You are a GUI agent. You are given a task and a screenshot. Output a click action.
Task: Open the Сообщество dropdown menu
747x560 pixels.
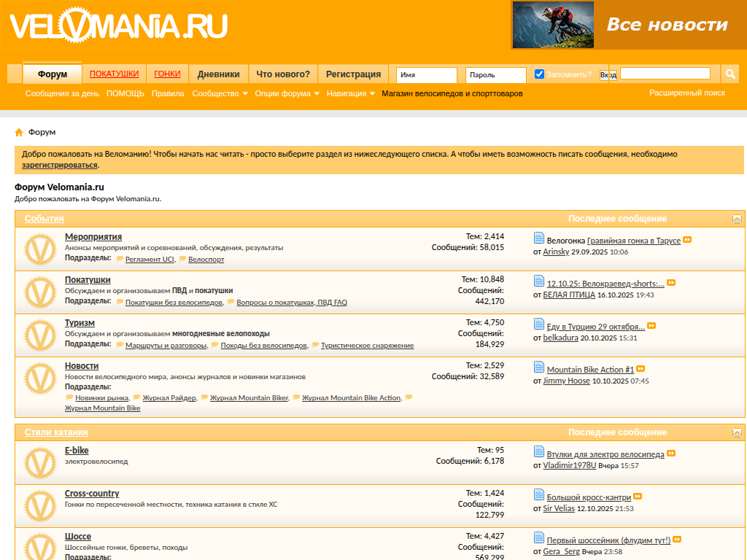tap(220, 93)
